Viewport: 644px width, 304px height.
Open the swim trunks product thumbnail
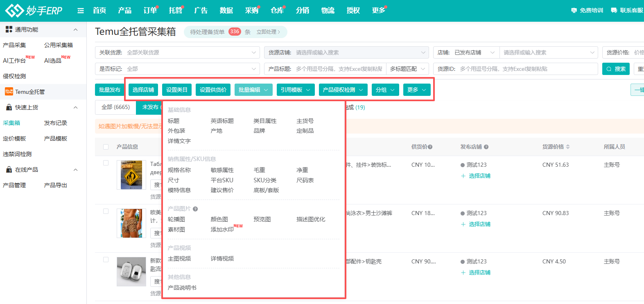tap(131, 223)
